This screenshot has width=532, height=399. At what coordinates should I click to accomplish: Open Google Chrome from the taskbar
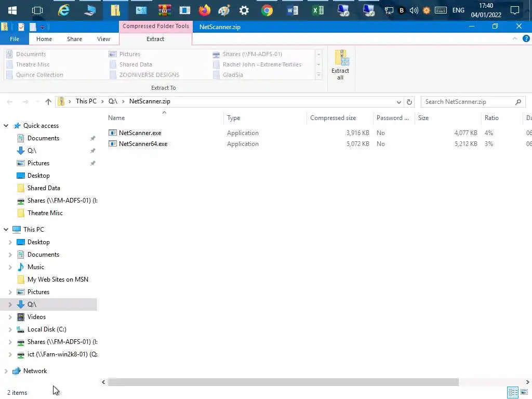point(267,10)
